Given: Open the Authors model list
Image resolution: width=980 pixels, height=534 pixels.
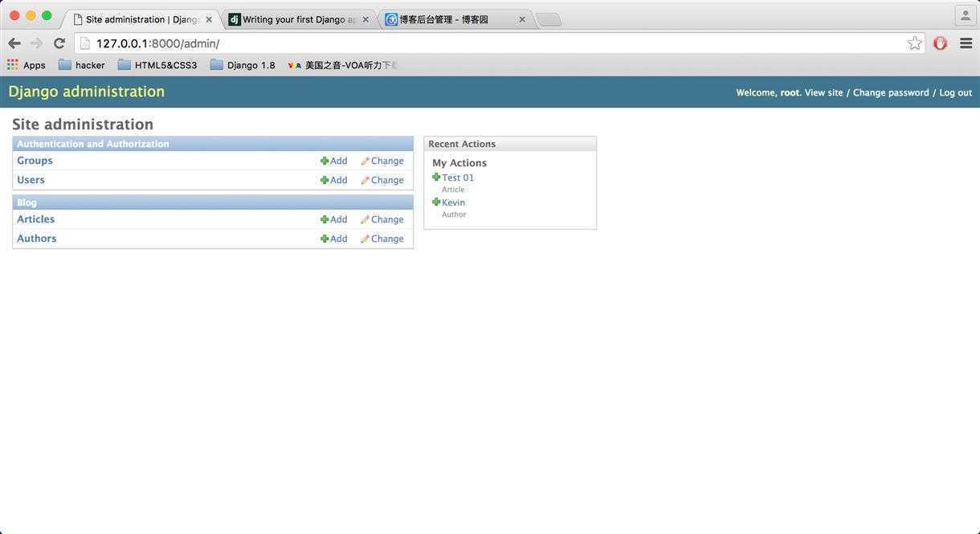Looking at the screenshot, I should click(x=37, y=238).
